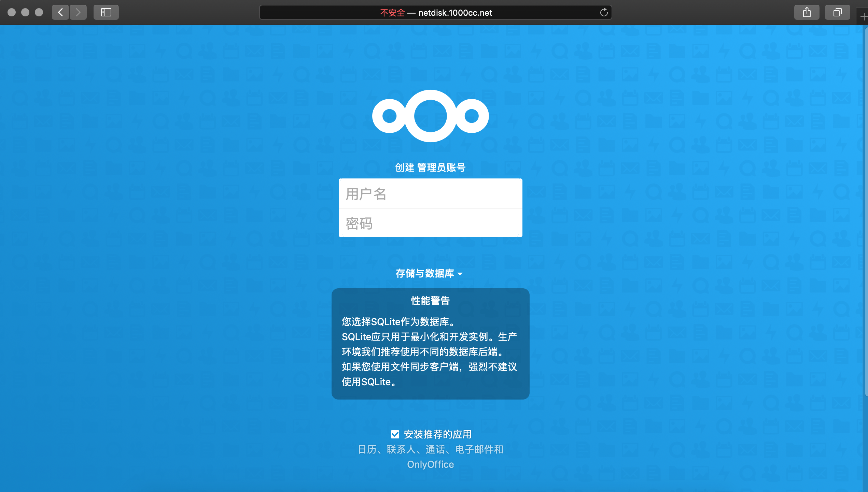Click the 性能警告 heading text
This screenshot has height=492, width=868.
430,301
